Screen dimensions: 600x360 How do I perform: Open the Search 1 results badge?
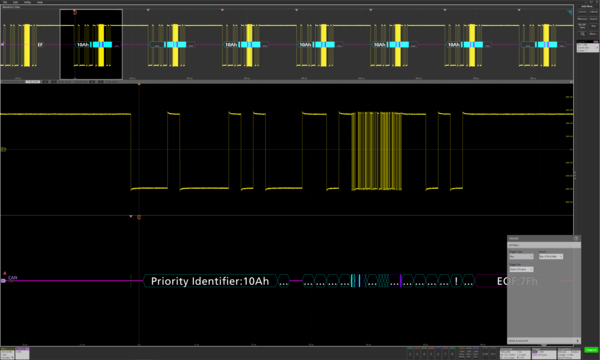coord(588,46)
